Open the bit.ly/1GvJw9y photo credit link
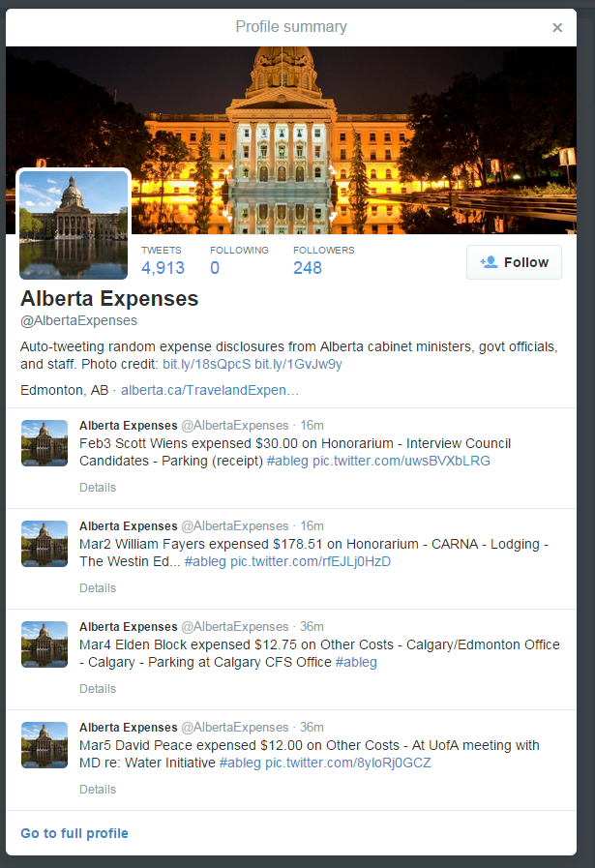This screenshot has width=595, height=868. click(x=298, y=364)
